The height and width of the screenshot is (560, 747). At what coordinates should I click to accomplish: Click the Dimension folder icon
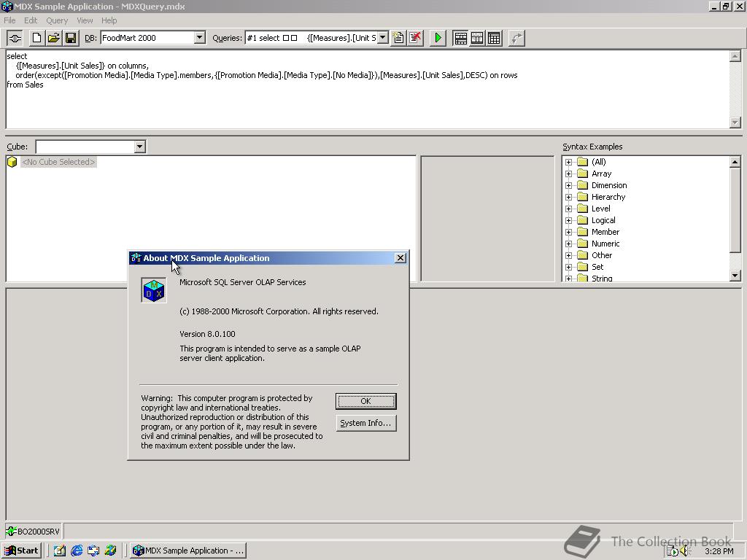pyautogui.click(x=583, y=185)
